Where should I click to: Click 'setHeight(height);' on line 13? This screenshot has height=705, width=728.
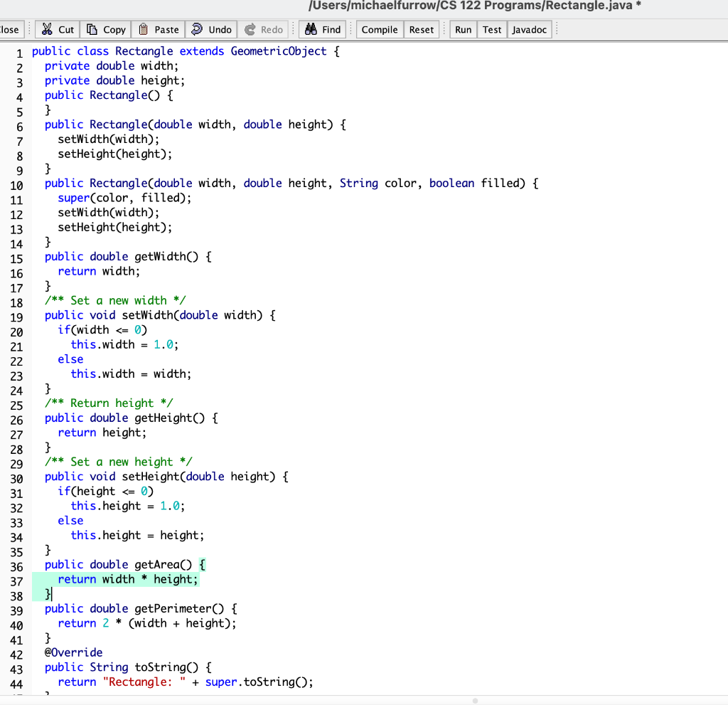[x=114, y=227]
